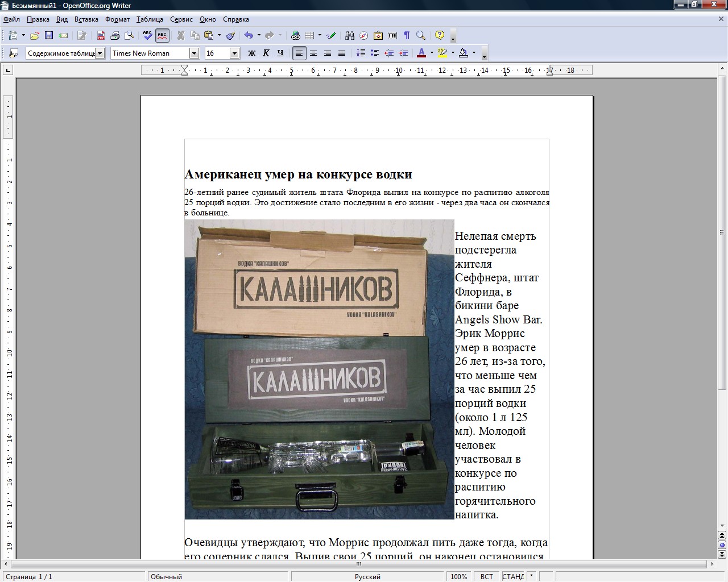Toggle italic (К) formatting
This screenshot has width=728, height=582.
266,53
